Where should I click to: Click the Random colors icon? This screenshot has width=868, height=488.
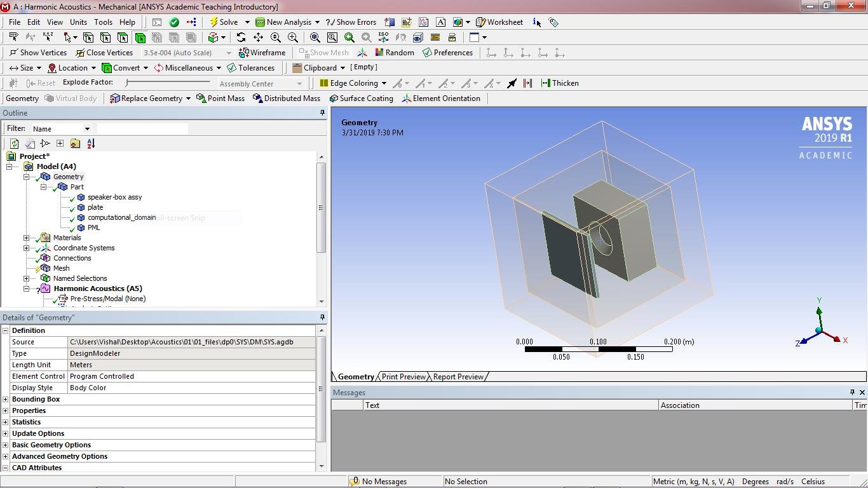(379, 53)
